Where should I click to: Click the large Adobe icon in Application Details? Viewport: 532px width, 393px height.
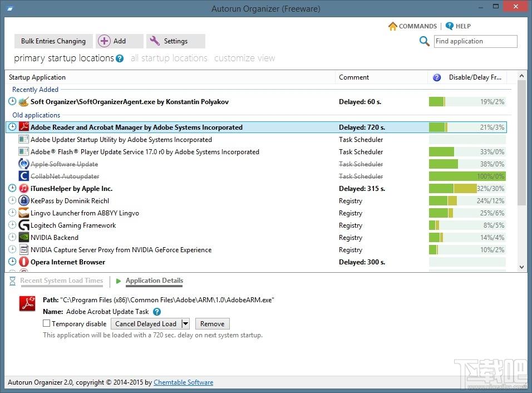[27, 303]
